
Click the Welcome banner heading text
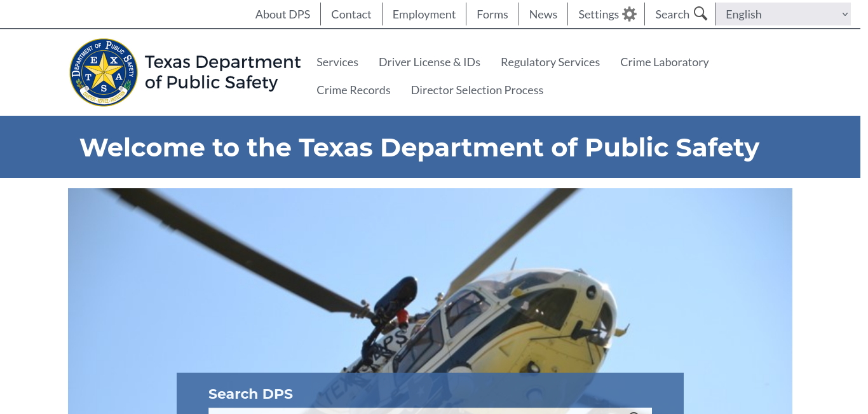click(419, 147)
